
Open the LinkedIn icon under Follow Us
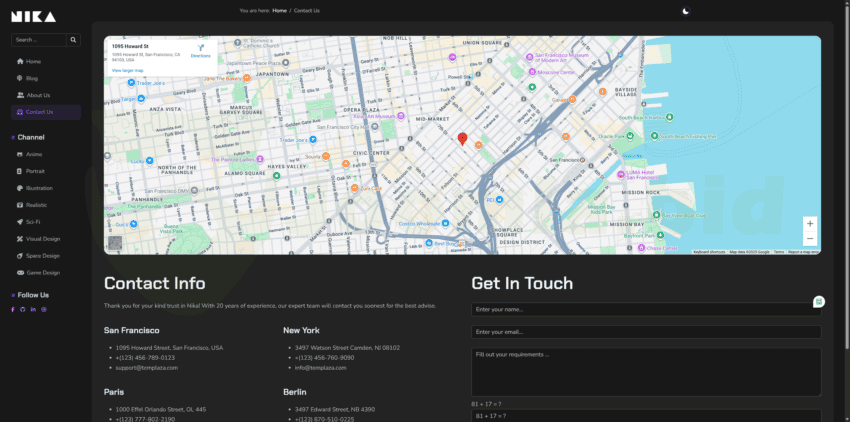pyautogui.click(x=33, y=309)
